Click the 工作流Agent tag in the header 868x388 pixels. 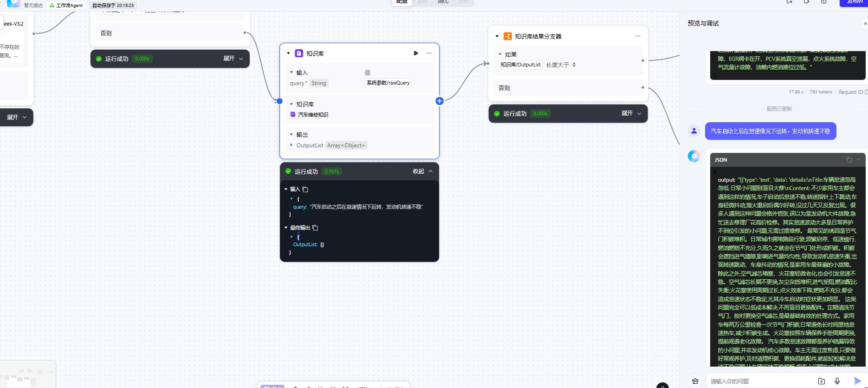66,6
